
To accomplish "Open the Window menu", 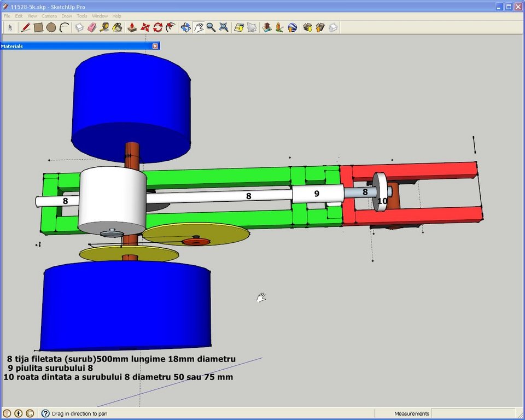I will 100,16.
